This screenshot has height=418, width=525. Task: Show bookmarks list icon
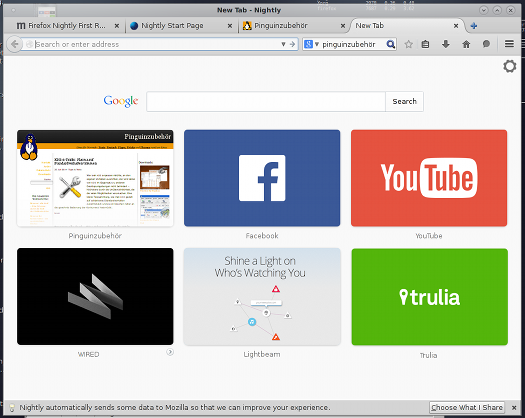425,44
